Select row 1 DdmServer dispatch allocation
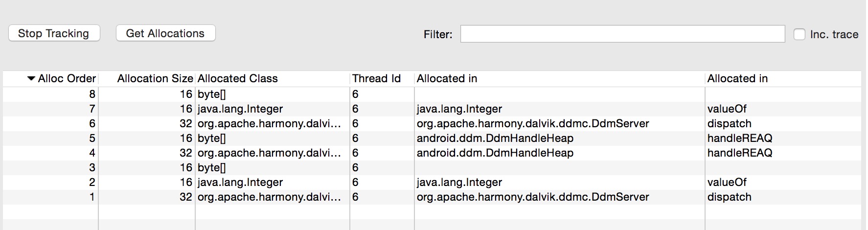The width and height of the screenshot is (868, 230). (432, 197)
